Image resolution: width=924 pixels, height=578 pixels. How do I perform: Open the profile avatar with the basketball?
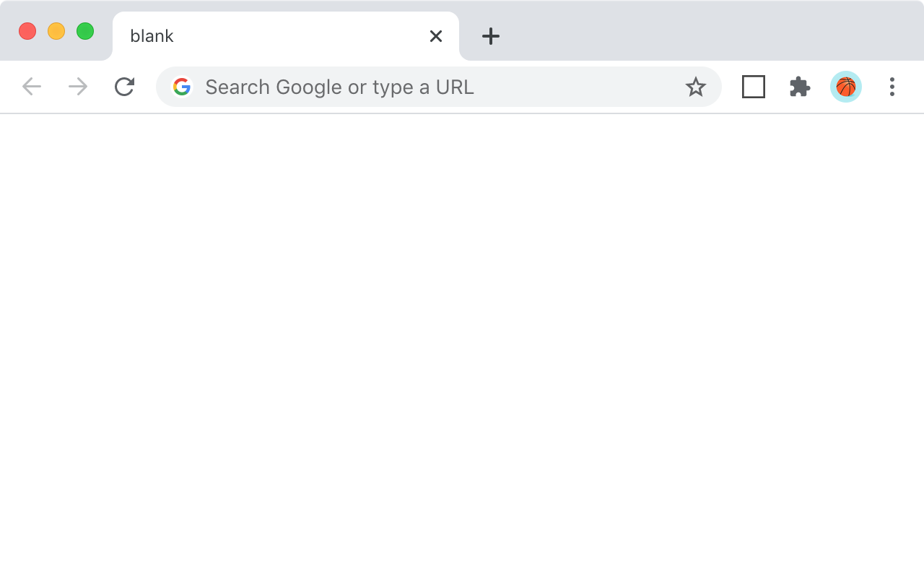[845, 87]
